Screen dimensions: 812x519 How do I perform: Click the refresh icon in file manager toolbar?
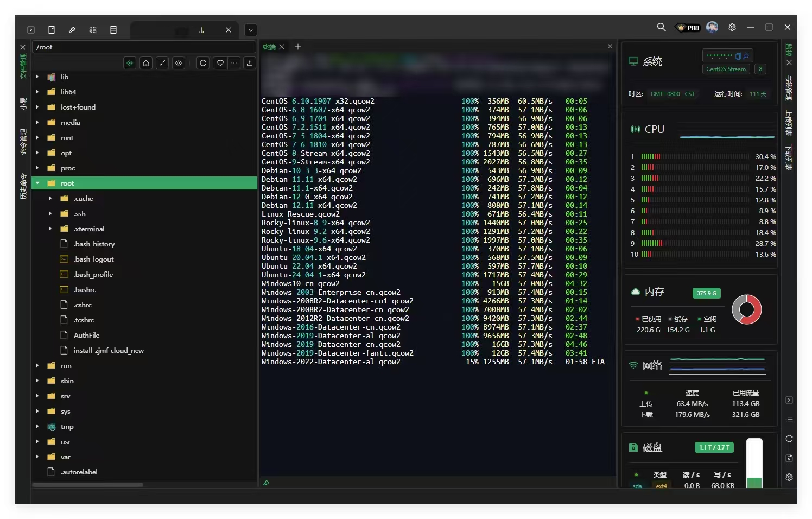203,63
